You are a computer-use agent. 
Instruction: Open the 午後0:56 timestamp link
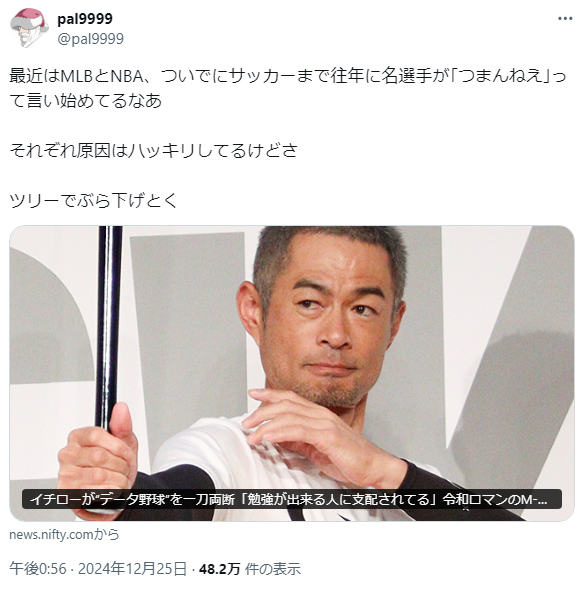pyautogui.click(x=38, y=568)
